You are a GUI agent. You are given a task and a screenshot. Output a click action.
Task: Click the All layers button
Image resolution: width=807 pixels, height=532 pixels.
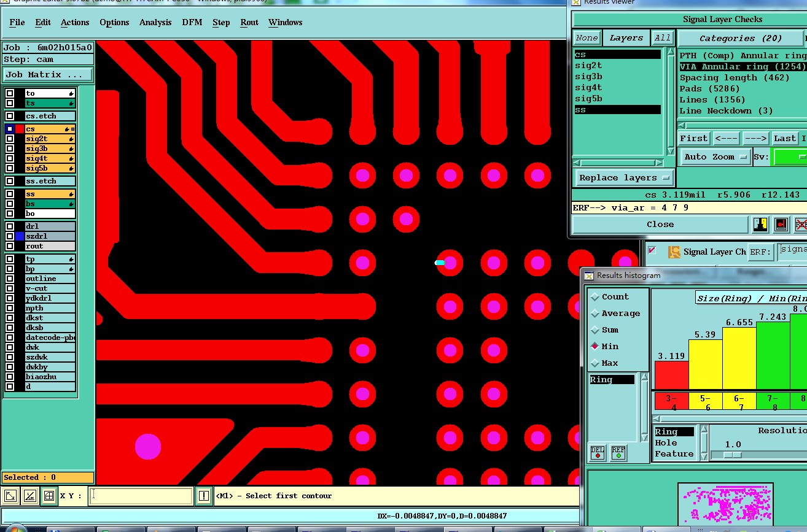coord(662,38)
